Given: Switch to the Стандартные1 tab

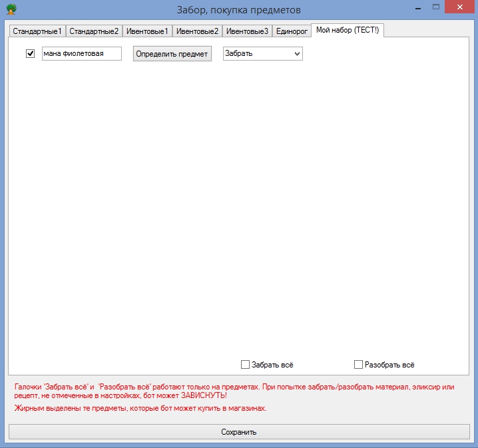Looking at the screenshot, I should (x=37, y=31).
